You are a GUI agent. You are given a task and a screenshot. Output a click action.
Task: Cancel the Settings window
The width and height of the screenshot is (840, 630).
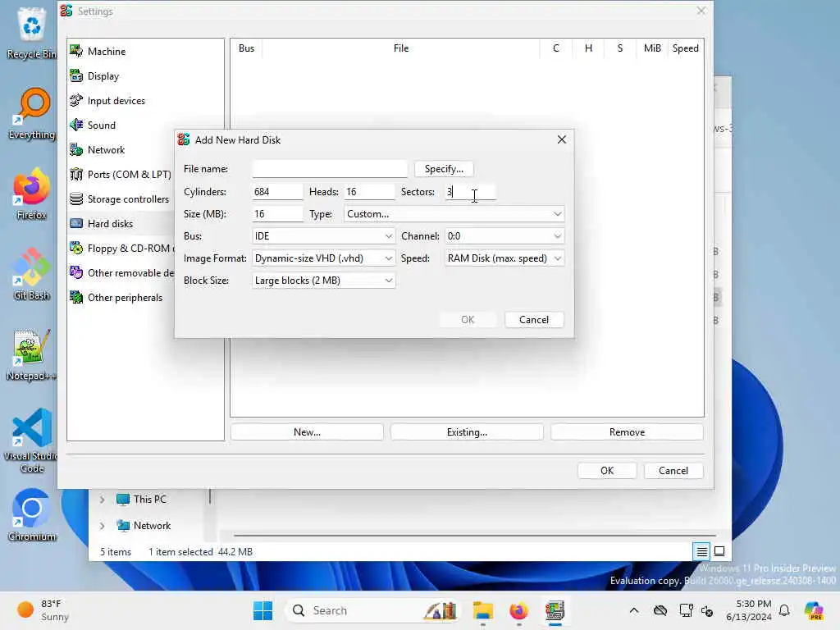click(x=673, y=471)
